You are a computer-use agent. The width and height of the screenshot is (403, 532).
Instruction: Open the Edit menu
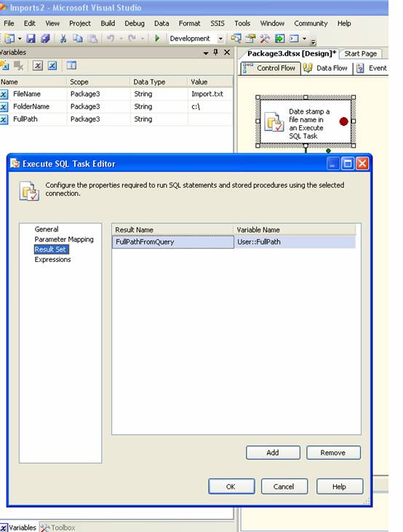coord(30,23)
